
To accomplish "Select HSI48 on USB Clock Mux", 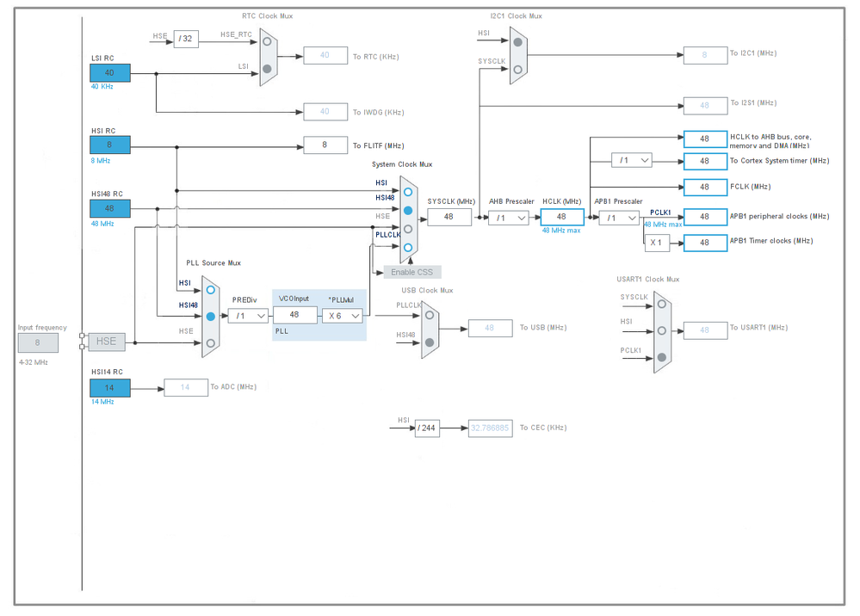I will (x=430, y=342).
